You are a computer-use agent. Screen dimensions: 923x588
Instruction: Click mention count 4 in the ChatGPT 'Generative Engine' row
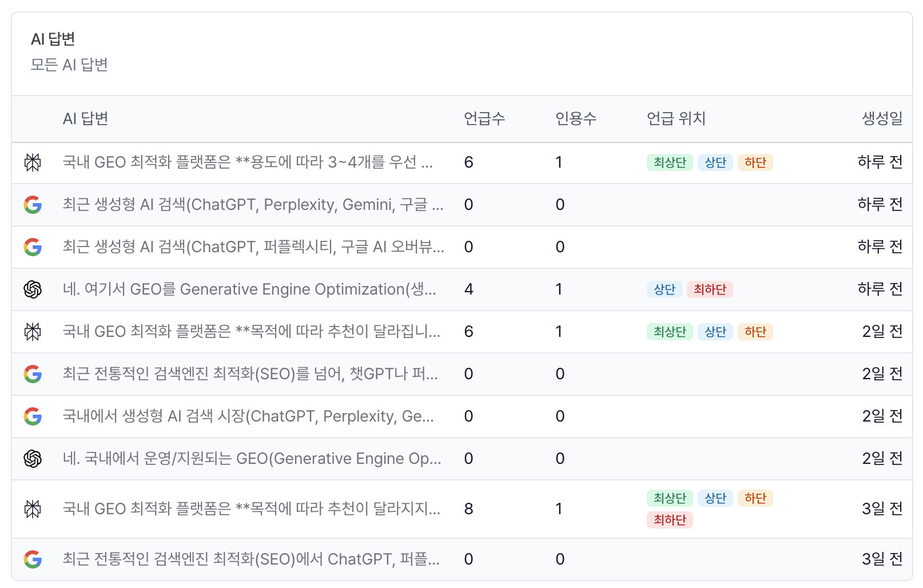[x=469, y=289]
